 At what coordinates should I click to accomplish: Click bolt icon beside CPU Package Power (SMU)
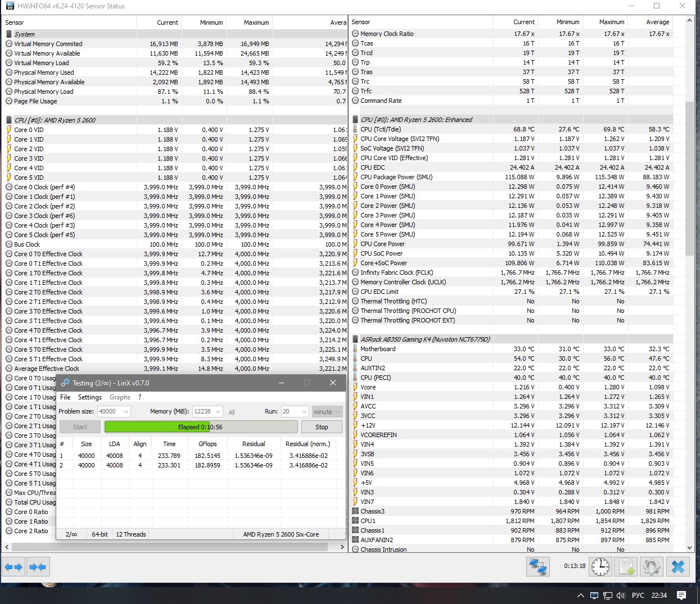355,177
